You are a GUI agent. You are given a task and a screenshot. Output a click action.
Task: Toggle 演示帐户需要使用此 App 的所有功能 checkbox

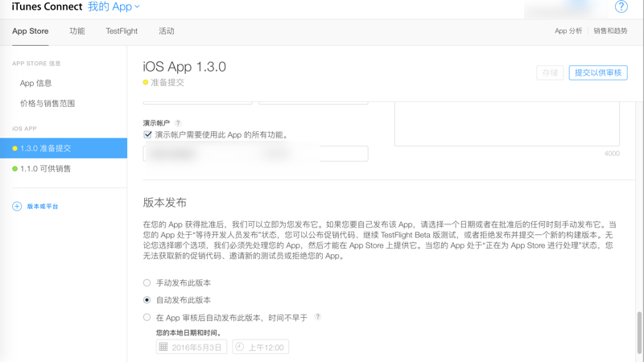[x=147, y=134]
